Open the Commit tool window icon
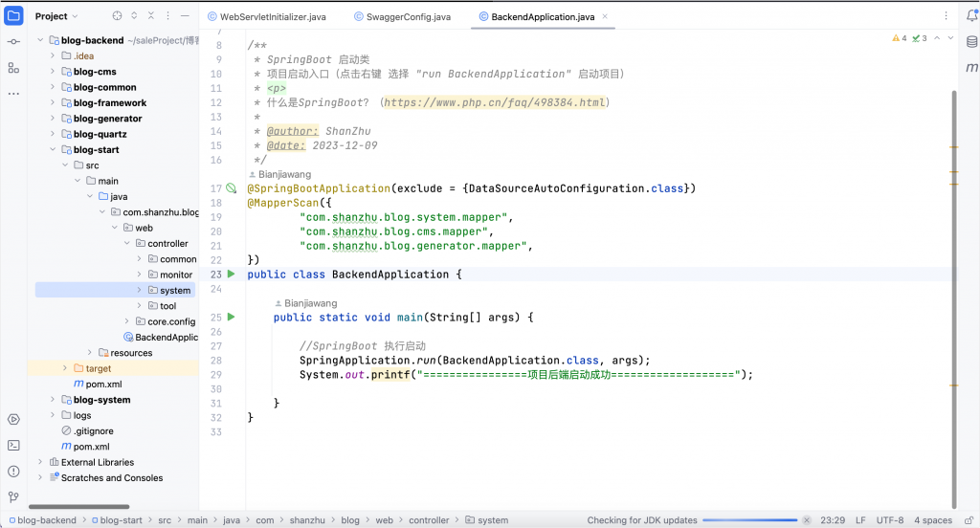 [13, 42]
